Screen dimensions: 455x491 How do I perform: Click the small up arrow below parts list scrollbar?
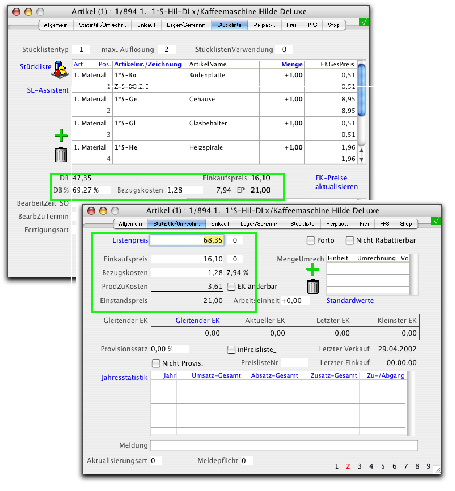coord(362,150)
